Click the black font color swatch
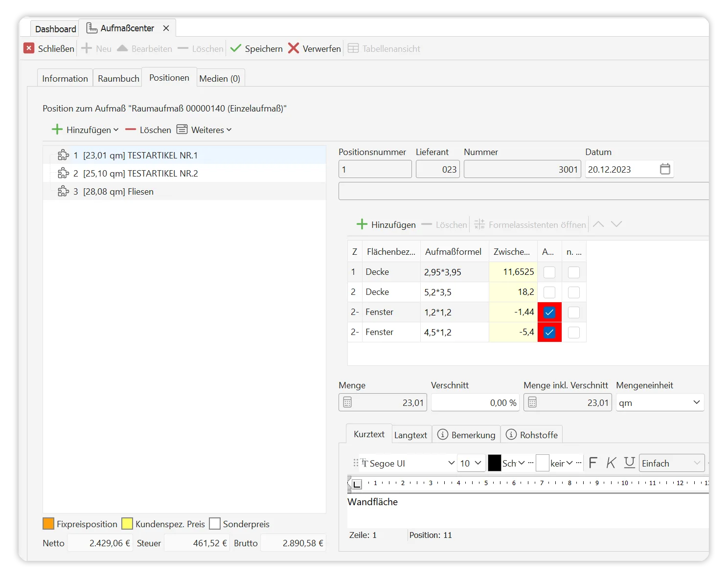The width and height of the screenshot is (728, 580). pyautogui.click(x=494, y=463)
